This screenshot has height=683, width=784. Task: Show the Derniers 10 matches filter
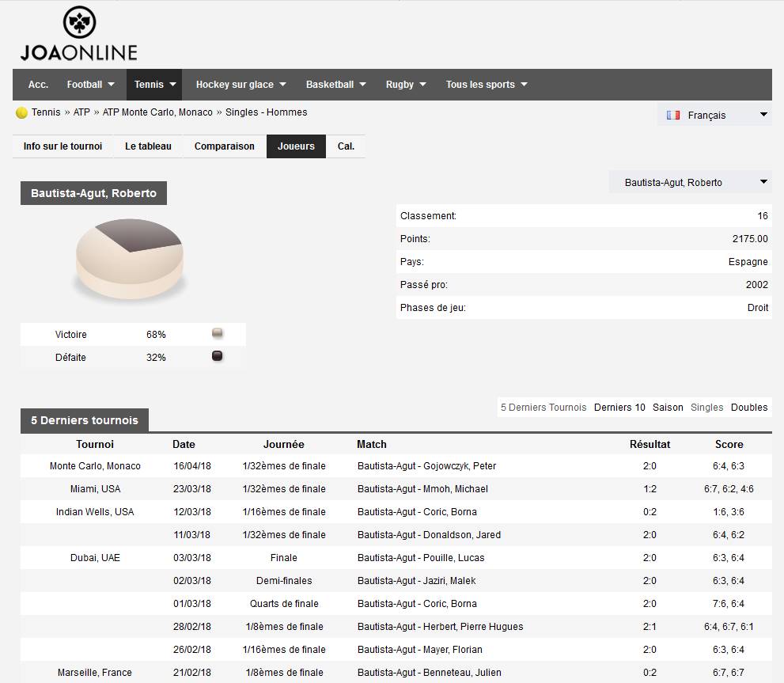coord(619,408)
